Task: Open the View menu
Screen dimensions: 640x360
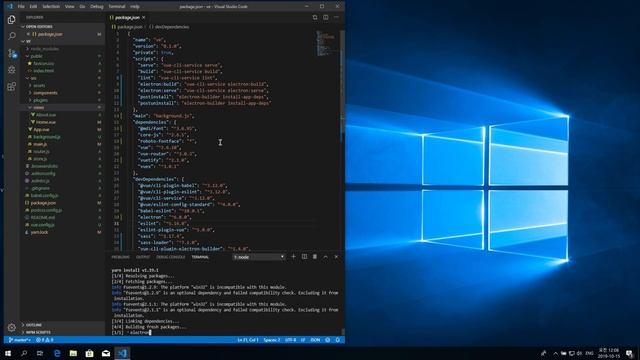Action: (70, 7)
